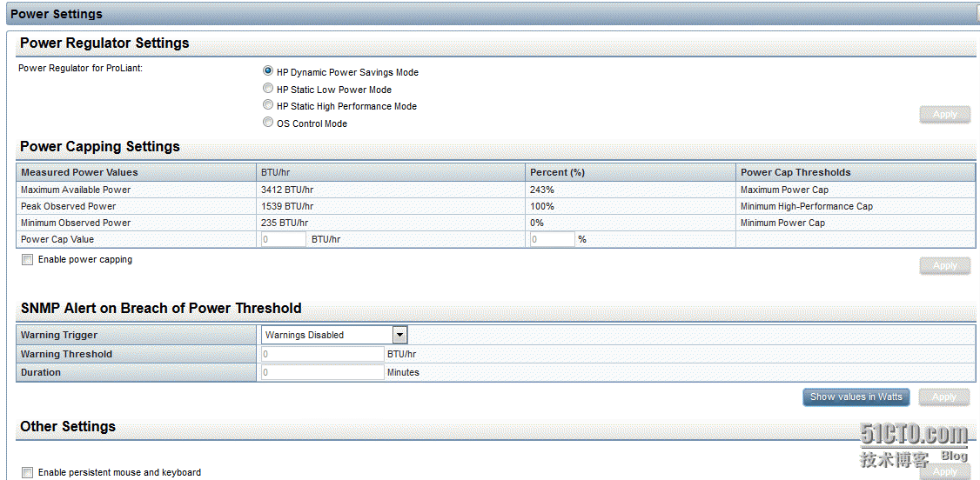This screenshot has width=980, height=480.
Task: Click Maximum Available Power row label
Action: [76, 190]
